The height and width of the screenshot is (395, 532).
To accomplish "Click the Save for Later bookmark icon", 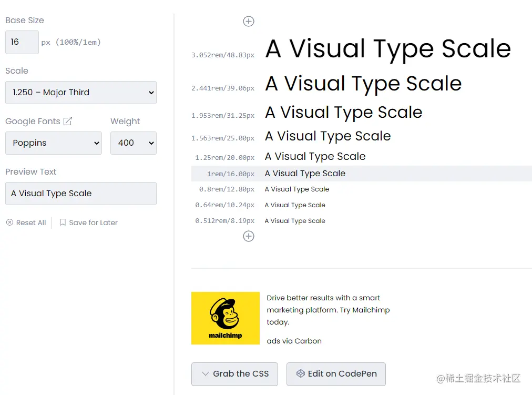I will pyautogui.click(x=63, y=222).
